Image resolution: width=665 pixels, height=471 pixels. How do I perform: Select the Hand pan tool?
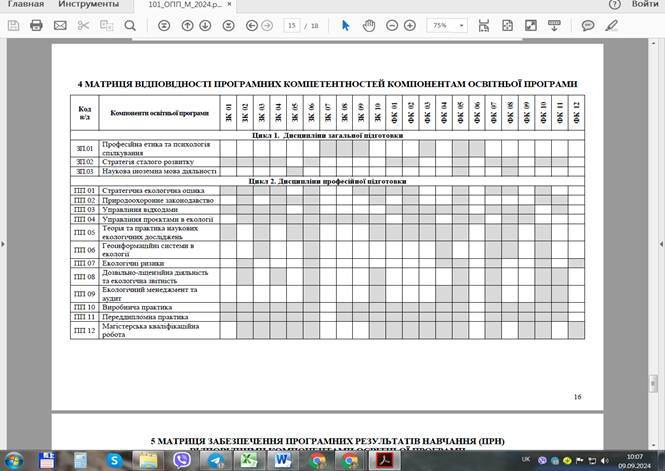click(x=367, y=25)
